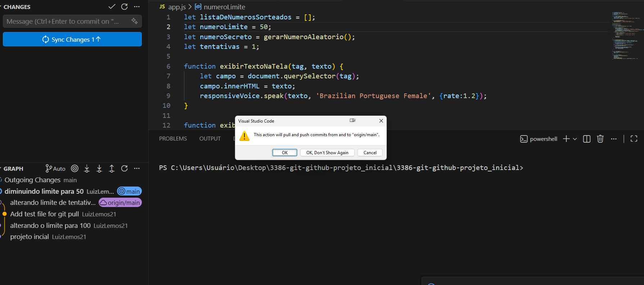Click on 'listaDeNumerosSorteados' in line 1

pyautogui.click(x=246, y=17)
